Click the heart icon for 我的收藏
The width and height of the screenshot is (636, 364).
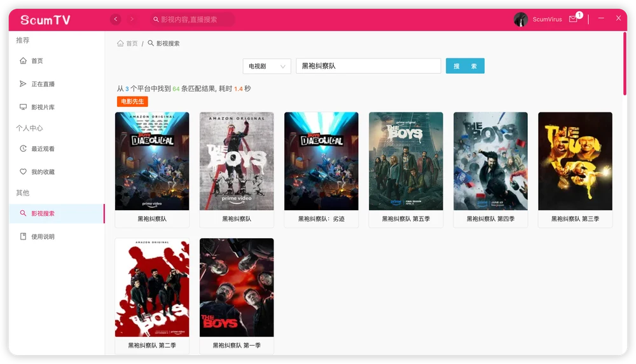23,172
